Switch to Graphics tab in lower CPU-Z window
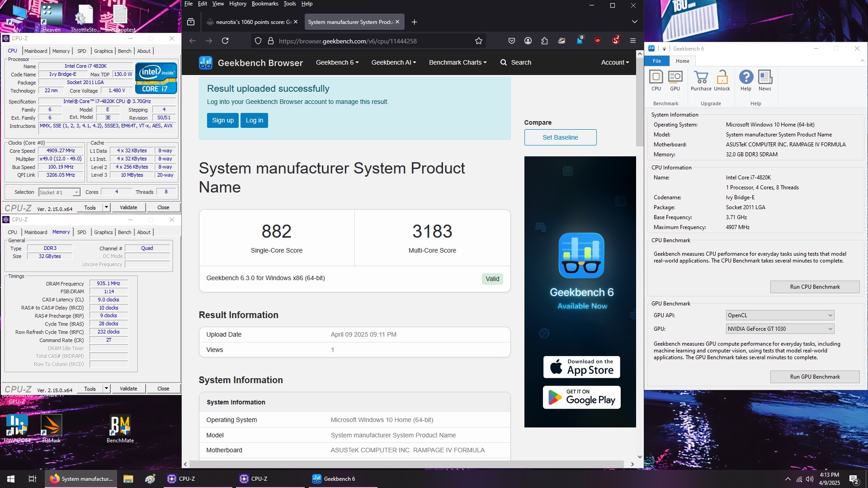 point(104,232)
